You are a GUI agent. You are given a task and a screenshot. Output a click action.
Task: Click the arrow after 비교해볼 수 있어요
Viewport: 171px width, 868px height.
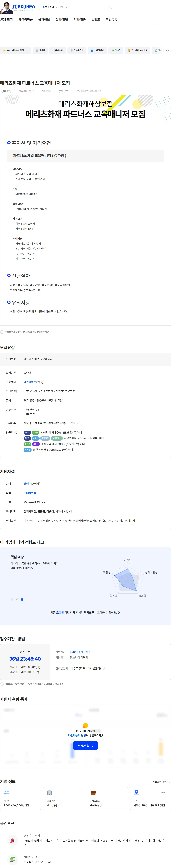[119, 613]
